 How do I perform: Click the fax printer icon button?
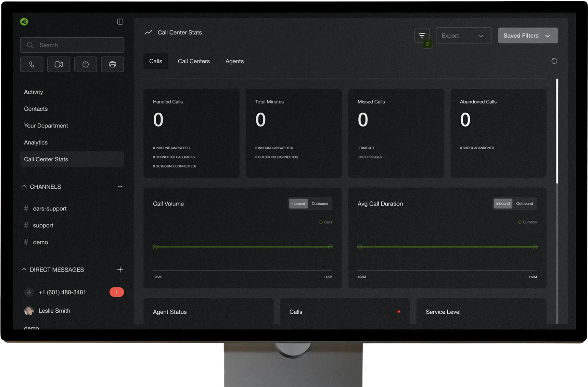[112, 64]
